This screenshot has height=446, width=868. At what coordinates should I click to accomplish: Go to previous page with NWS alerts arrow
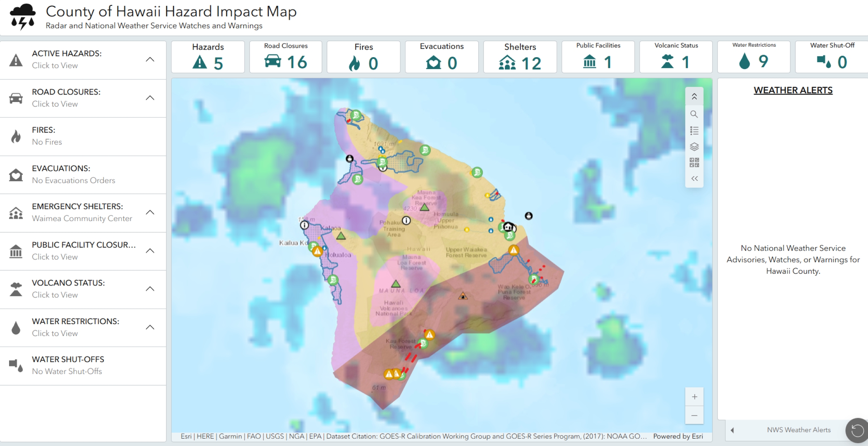pos(732,430)
